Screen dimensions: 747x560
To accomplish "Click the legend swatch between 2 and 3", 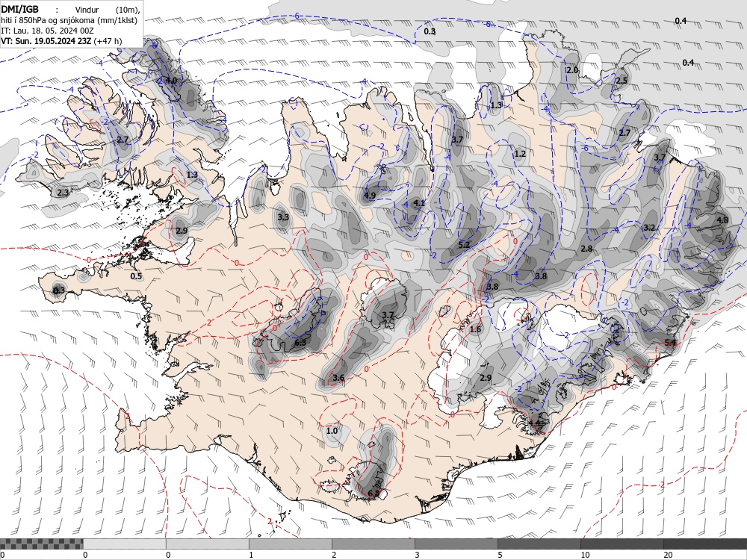I will click(373, 544).
